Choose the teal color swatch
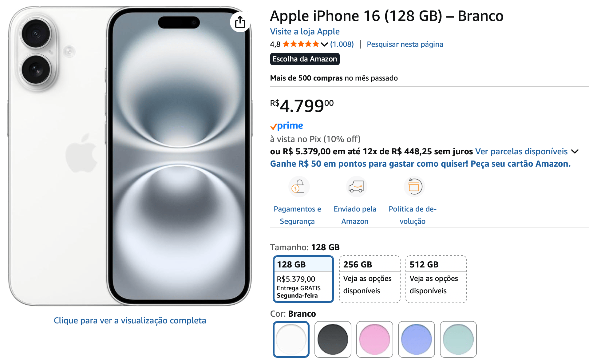This screenshot has height=364, width=589. pos(458,339)
